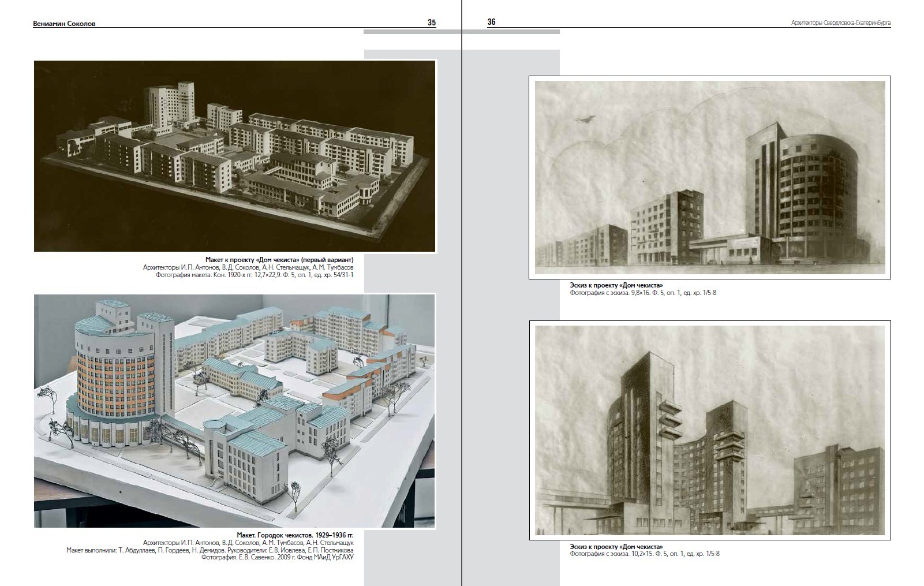
Task: Click the line "Фотография с эскиза. 10,2×15"
Action: [645, 554]
